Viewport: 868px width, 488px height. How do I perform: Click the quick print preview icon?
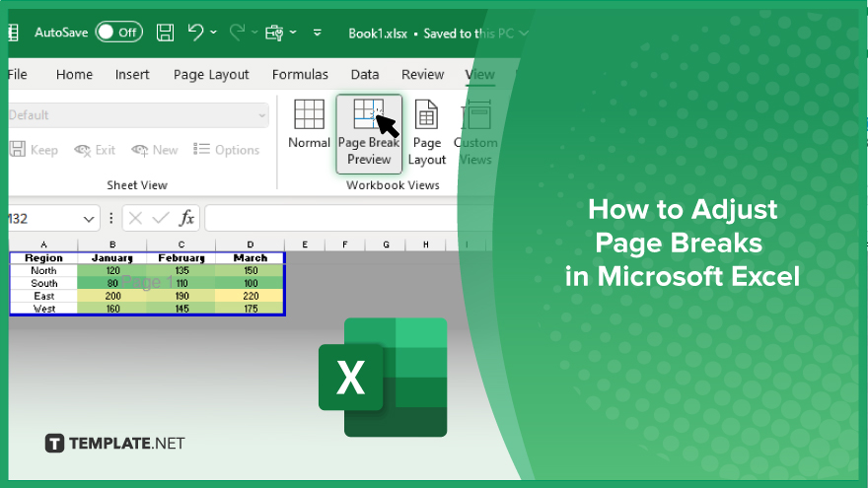tap(274, 33)
